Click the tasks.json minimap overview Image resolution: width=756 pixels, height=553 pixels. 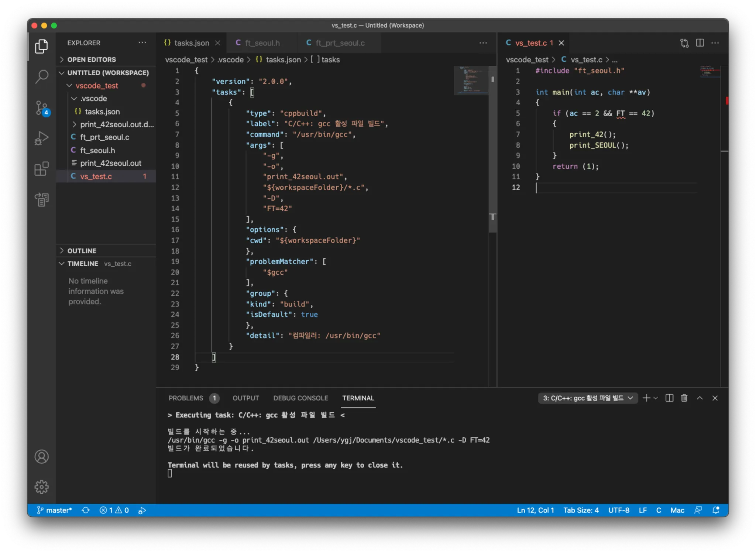tap(471, 80)
